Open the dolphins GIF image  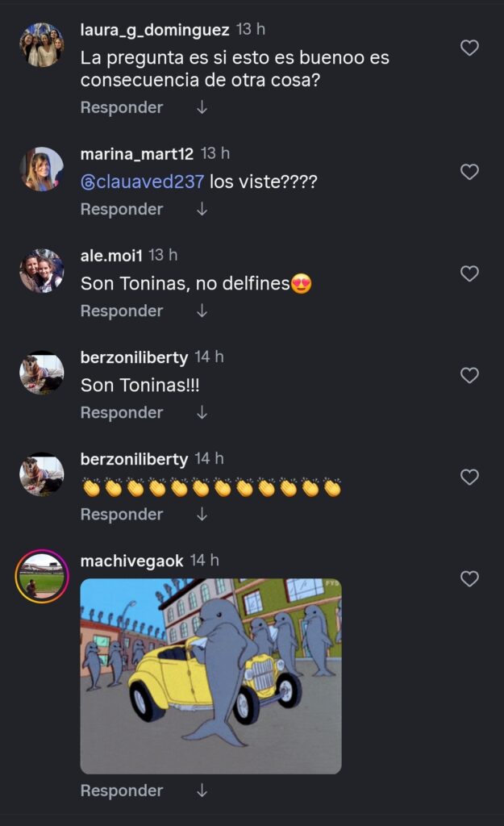coord(210,676)
